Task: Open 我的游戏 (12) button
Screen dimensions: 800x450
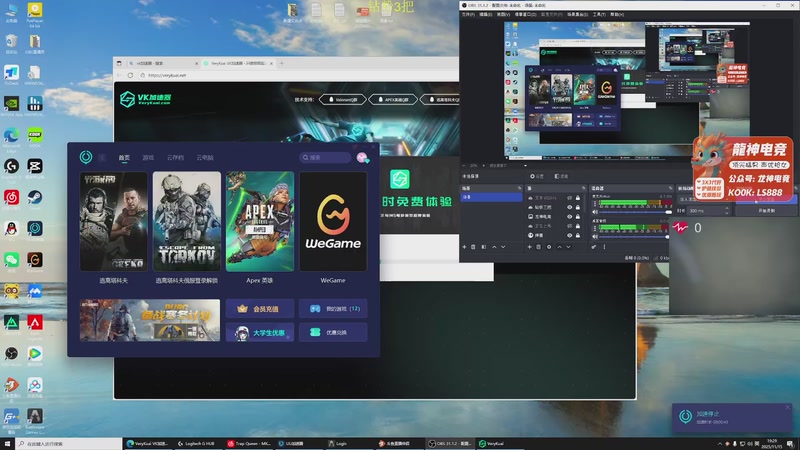Action: (x=333, y=309)
